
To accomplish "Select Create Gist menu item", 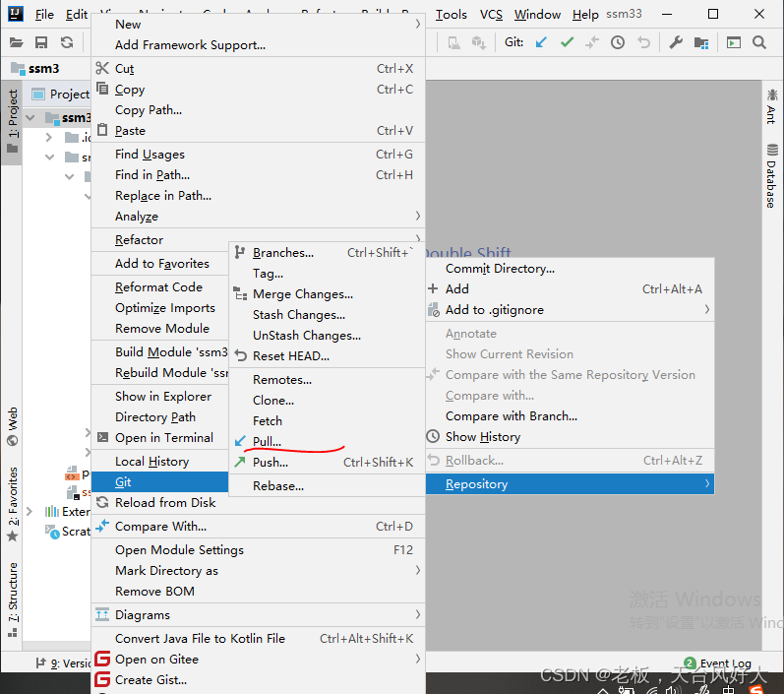I will (258, 680).
